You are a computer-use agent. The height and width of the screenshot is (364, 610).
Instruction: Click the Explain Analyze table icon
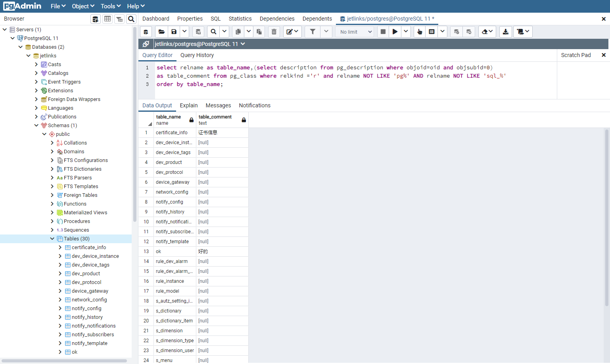pyautogui.click(x=432, y=32)
